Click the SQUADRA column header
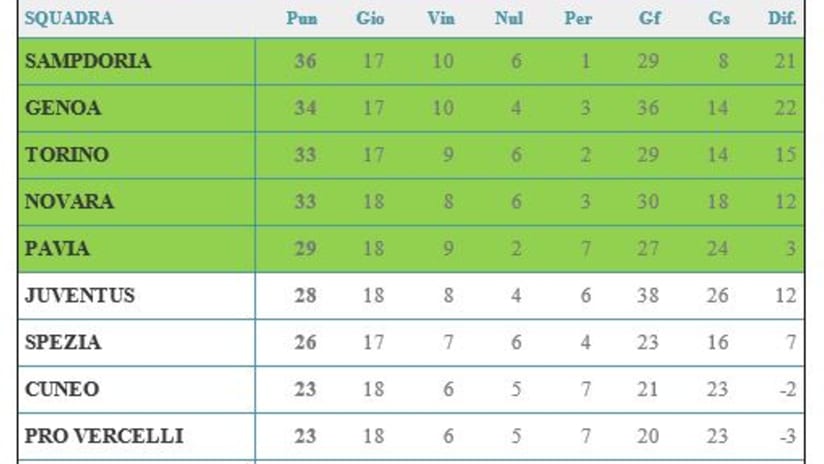Viewport: 824px width, 464px height. click(x=69, y=19)
